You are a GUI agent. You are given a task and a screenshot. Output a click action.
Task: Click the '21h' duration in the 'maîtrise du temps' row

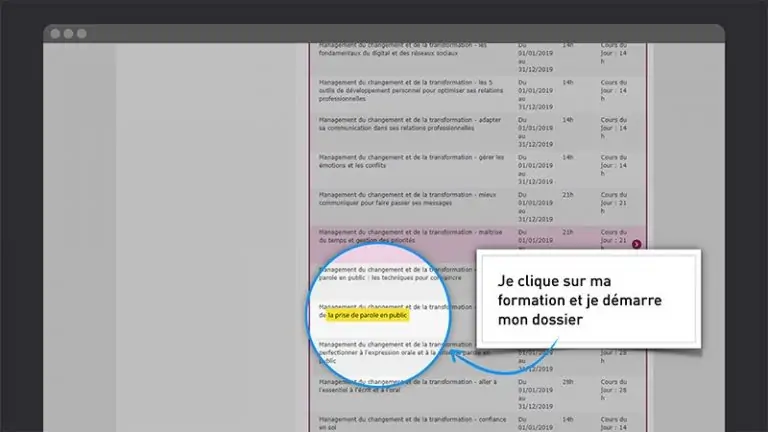(x=568, y=232)
